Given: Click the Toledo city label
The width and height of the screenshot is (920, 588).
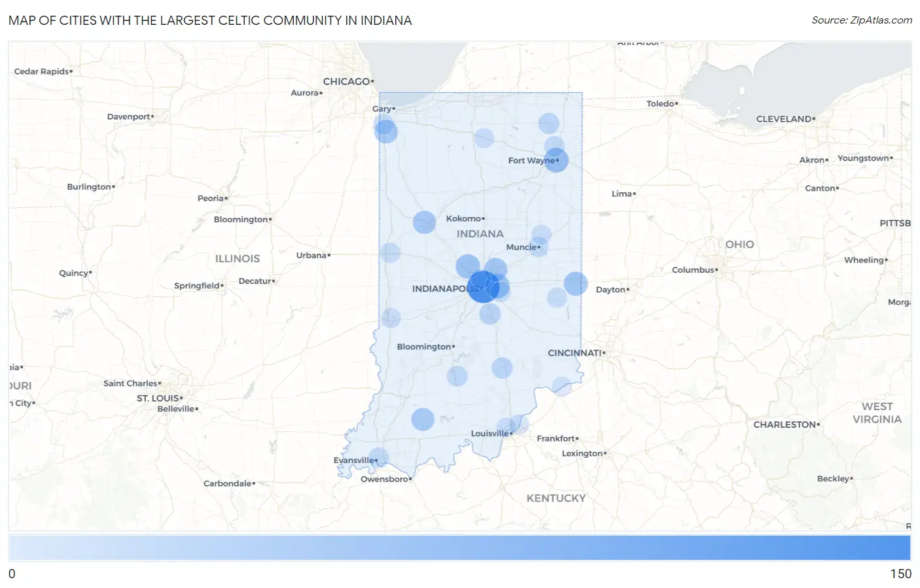Looking at the screenshot, I should click(x=660, y=103).
